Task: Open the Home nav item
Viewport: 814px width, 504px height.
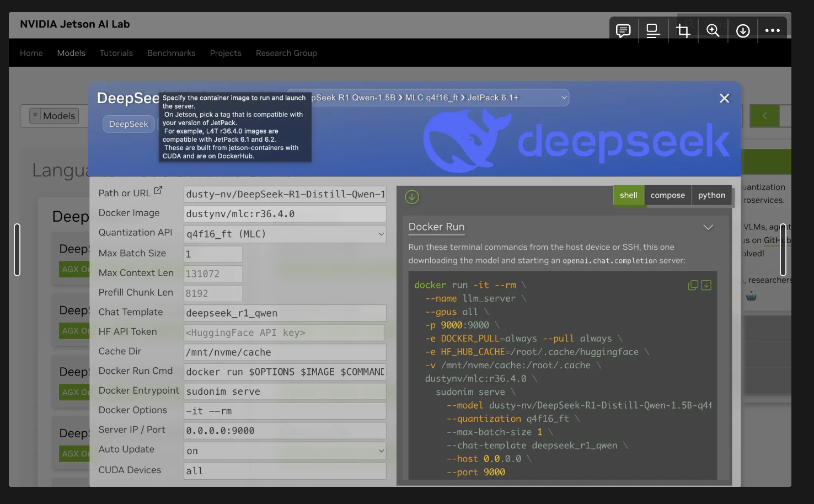Action: coord(31,53)
